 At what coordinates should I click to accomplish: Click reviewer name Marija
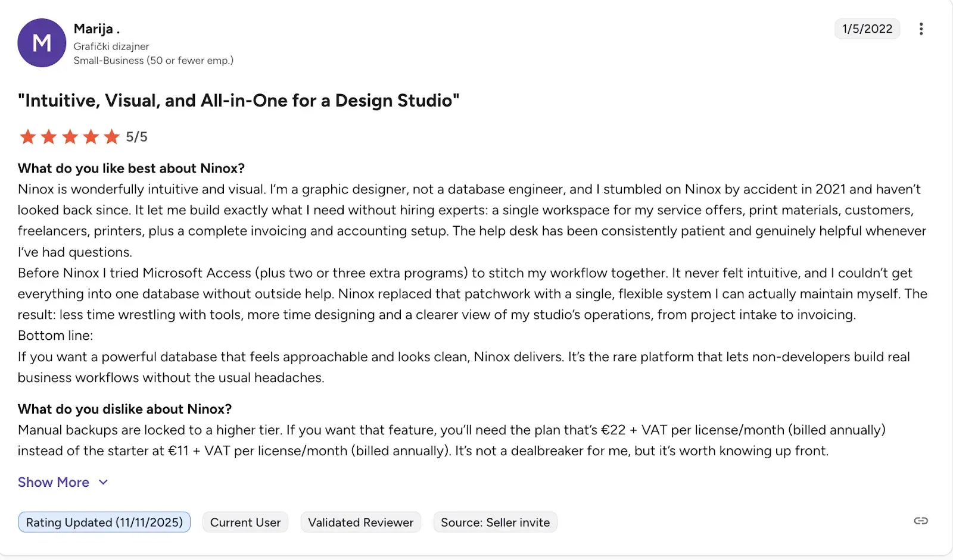[94, 29]
